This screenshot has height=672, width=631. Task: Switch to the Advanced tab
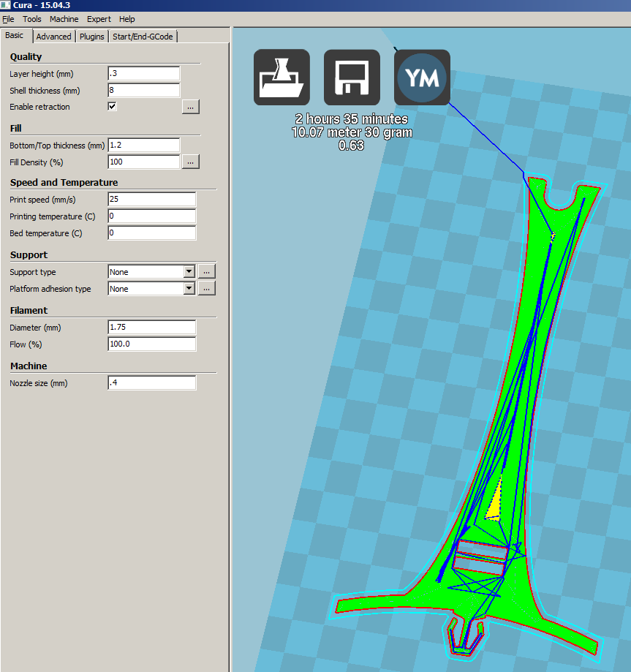(x=53, y=37)
